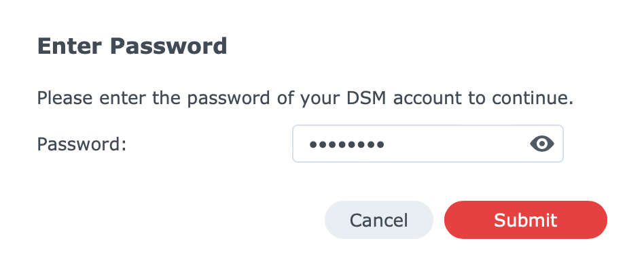644x260 pixels.
Task: Cancel the Enter Password dialog
Action: 378,220
